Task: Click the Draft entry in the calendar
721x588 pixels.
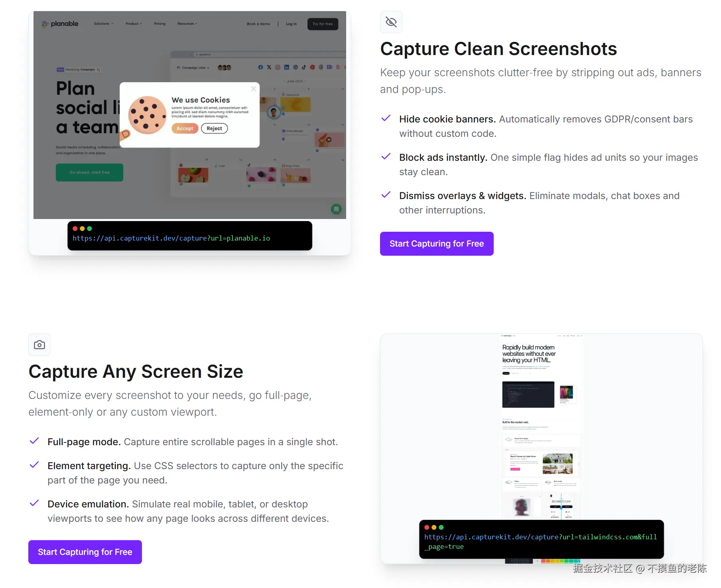Action: click(220, 166)
